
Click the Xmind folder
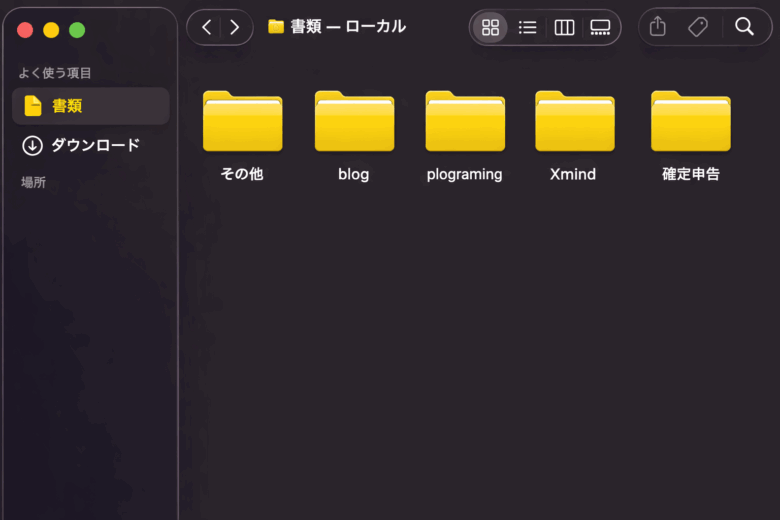(x=574, y=121)
